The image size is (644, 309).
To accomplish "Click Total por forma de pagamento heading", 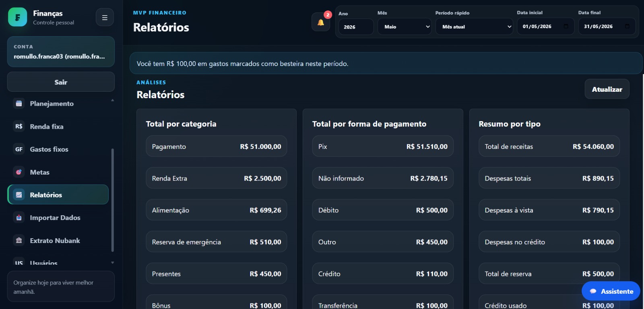I will [x=369, y=124].
